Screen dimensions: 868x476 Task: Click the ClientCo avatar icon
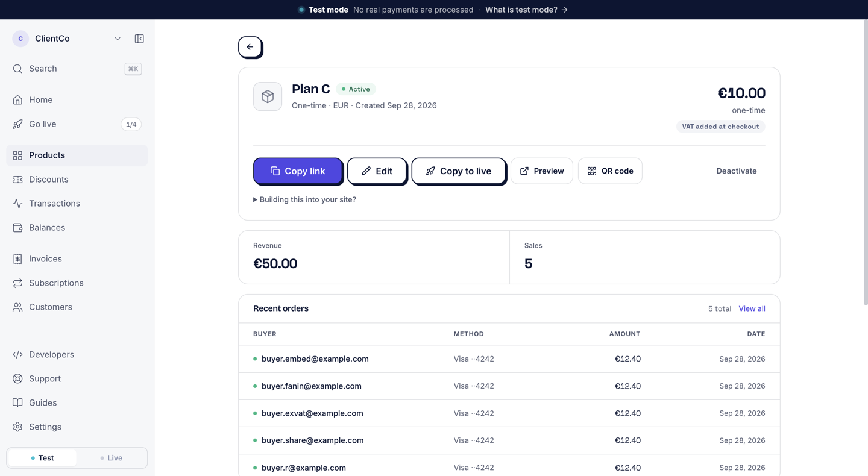20,39
